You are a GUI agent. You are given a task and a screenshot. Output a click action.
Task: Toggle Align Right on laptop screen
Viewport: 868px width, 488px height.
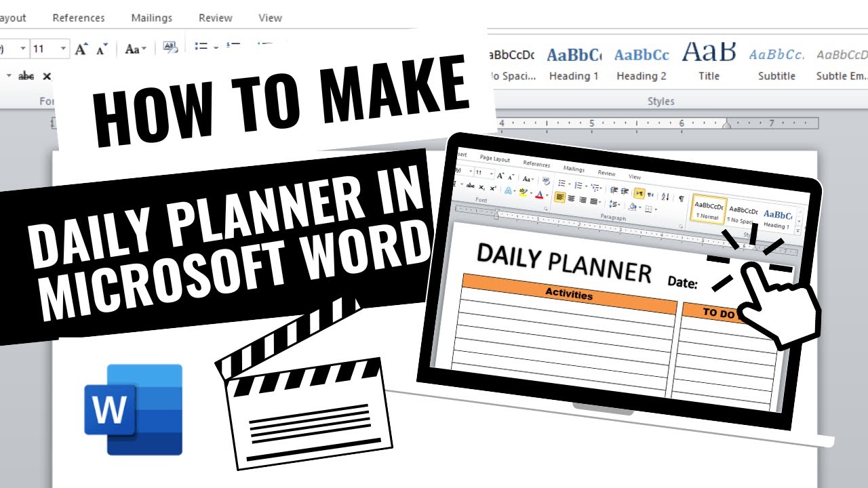pos(583,199)
